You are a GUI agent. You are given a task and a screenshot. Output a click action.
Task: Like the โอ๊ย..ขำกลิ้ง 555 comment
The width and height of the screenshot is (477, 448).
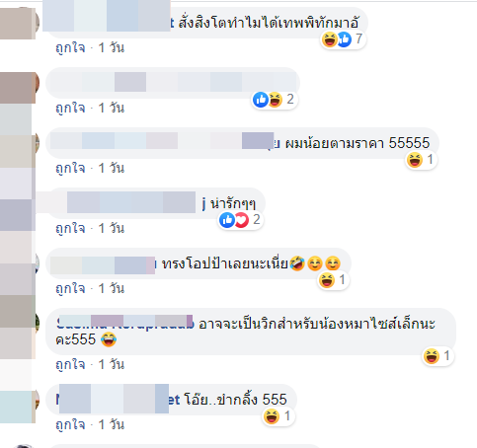[x=70, y=425]
